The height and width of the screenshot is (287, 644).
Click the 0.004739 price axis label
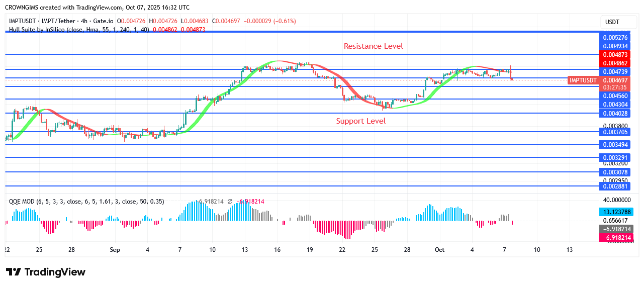(616, 72)
